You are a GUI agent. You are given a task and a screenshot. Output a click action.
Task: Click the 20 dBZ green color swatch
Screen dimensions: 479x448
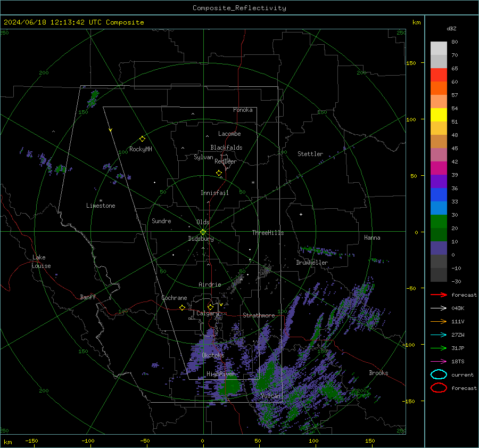point(439,234)
